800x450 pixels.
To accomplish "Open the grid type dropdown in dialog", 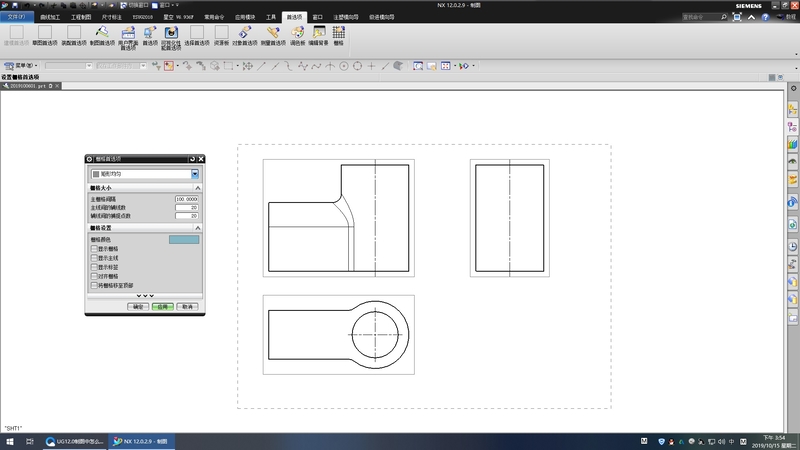I will [194, 174].
